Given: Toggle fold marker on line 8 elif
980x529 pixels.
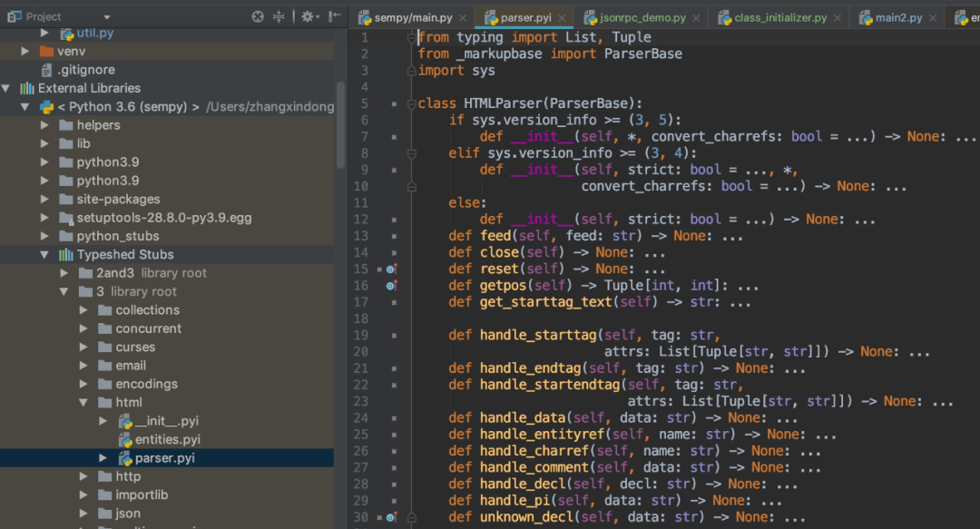Looking at the screenshot, I should [412, 153].
